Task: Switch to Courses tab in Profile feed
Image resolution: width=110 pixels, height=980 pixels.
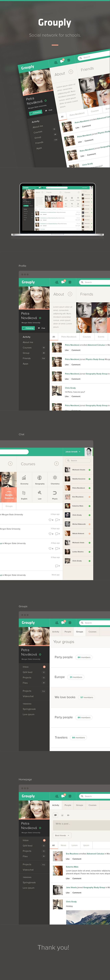Action: point(87,337)
